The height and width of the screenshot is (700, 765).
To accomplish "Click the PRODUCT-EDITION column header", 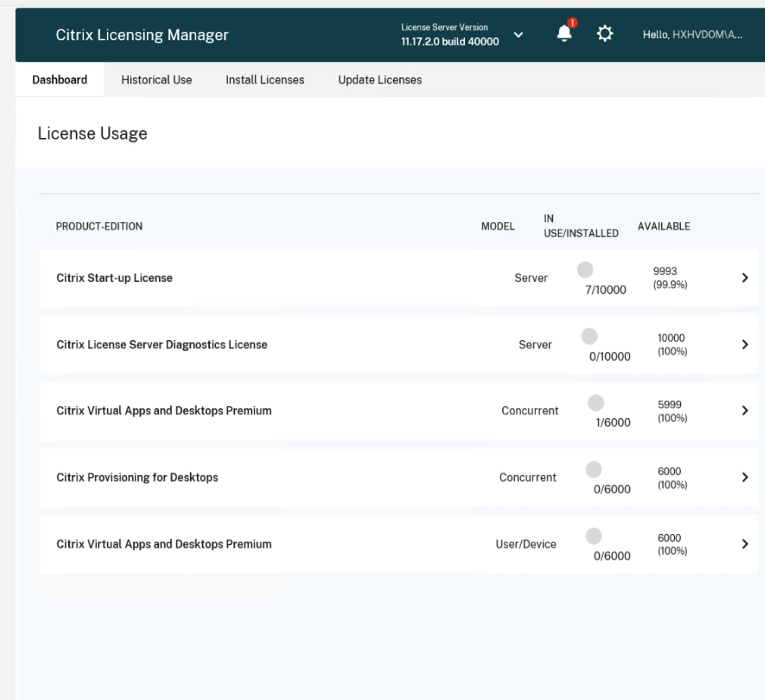I will tap(99, 227).
